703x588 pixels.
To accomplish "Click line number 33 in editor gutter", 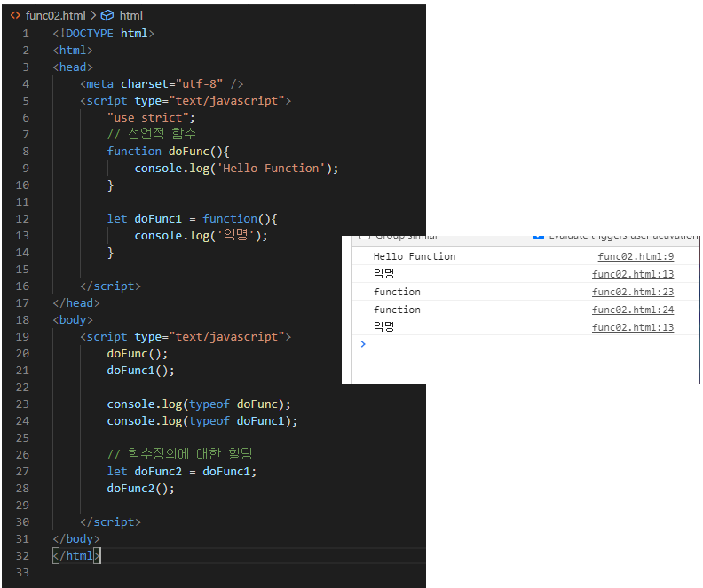I will click(22, 573).
